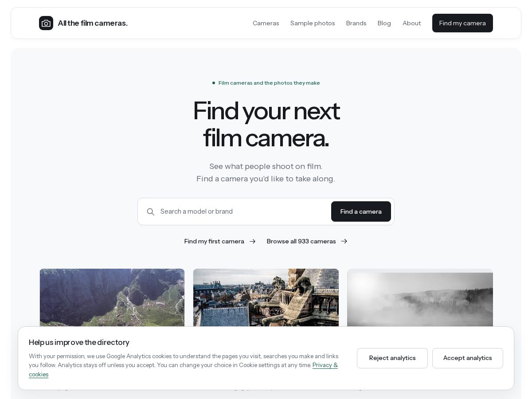The width and height of the screenshot is (532, 399).
Task: Click the Find your next film camera. heading
Action: (x=266, y=124)
